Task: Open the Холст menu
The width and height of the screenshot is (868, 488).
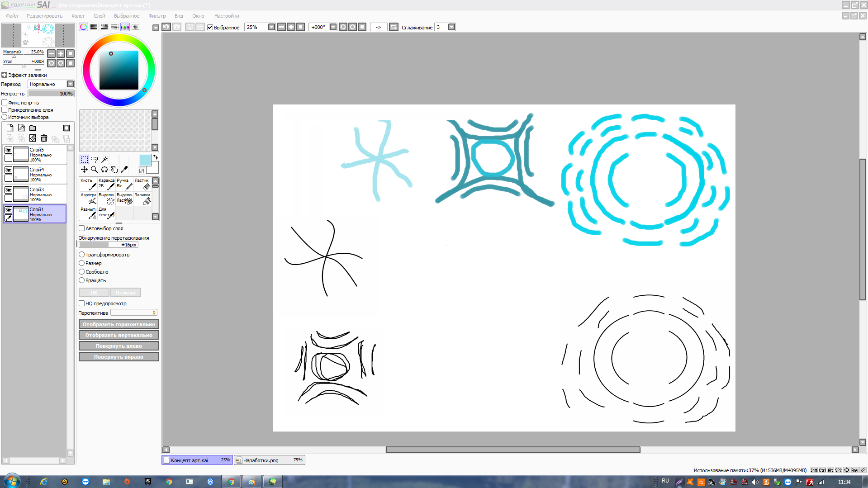Action: (78, 16)
